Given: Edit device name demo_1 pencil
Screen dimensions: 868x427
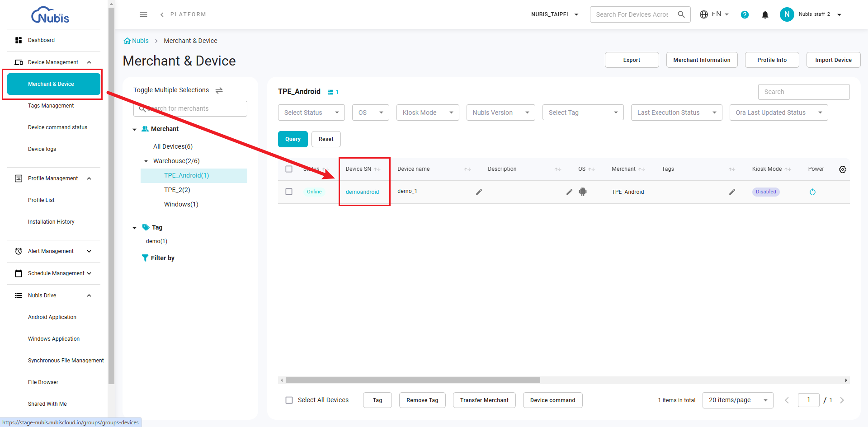Looking at the screenshot, I should pos(479,192).
